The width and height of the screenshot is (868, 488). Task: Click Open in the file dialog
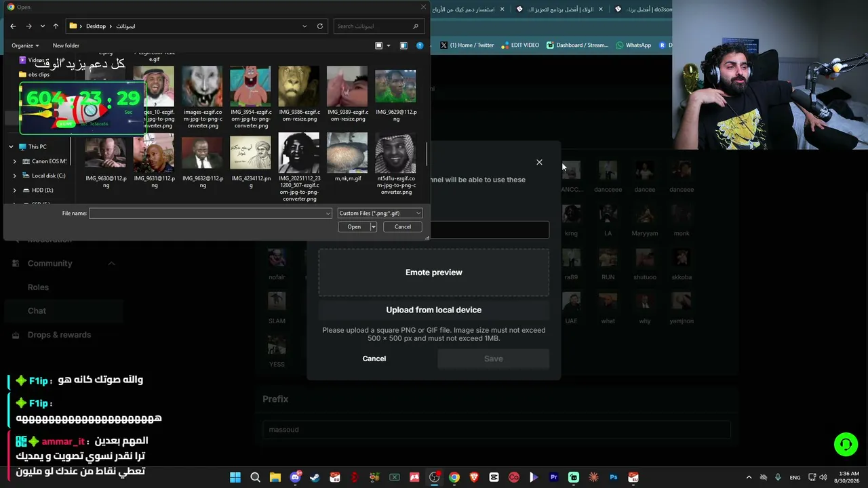354,227
